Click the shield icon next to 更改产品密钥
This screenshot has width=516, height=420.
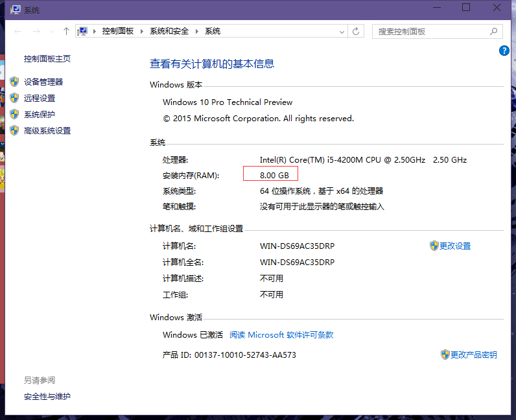[x=445, y=355]
